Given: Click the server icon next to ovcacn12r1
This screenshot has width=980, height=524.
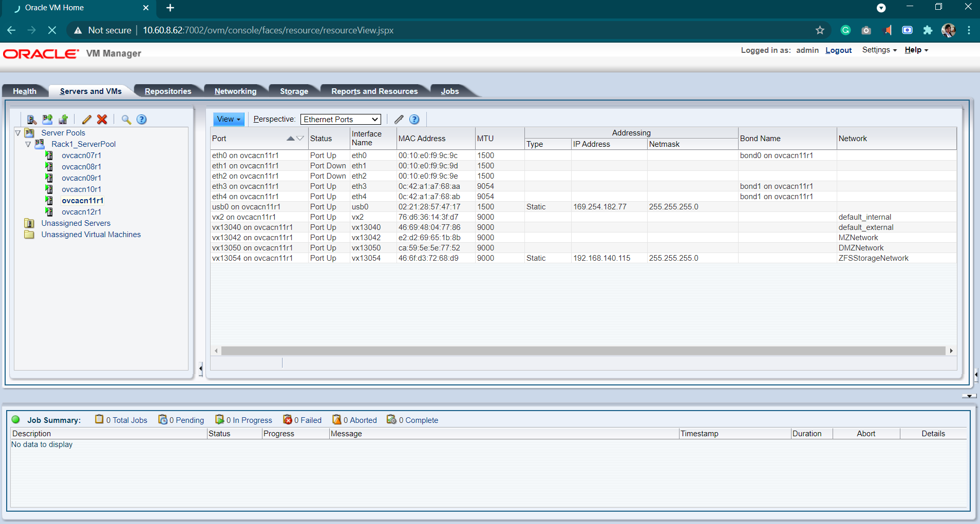Looking at the screenshot, I should (49, 212).
